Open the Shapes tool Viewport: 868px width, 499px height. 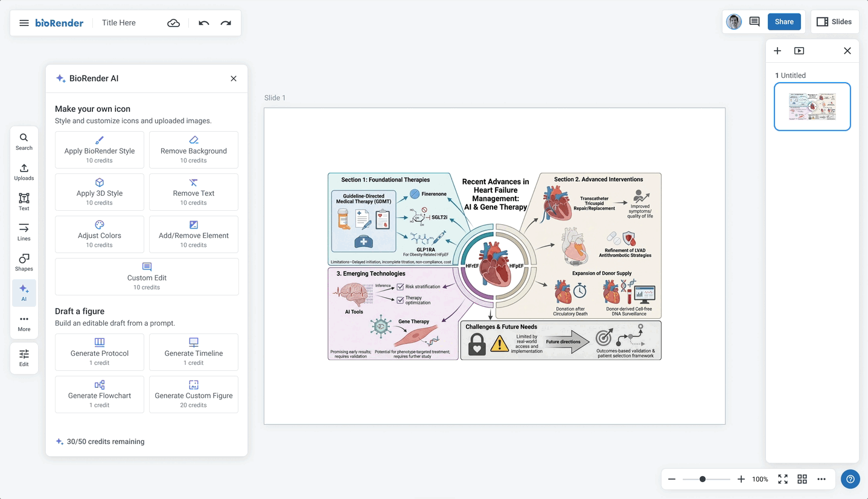click(24, 262)
